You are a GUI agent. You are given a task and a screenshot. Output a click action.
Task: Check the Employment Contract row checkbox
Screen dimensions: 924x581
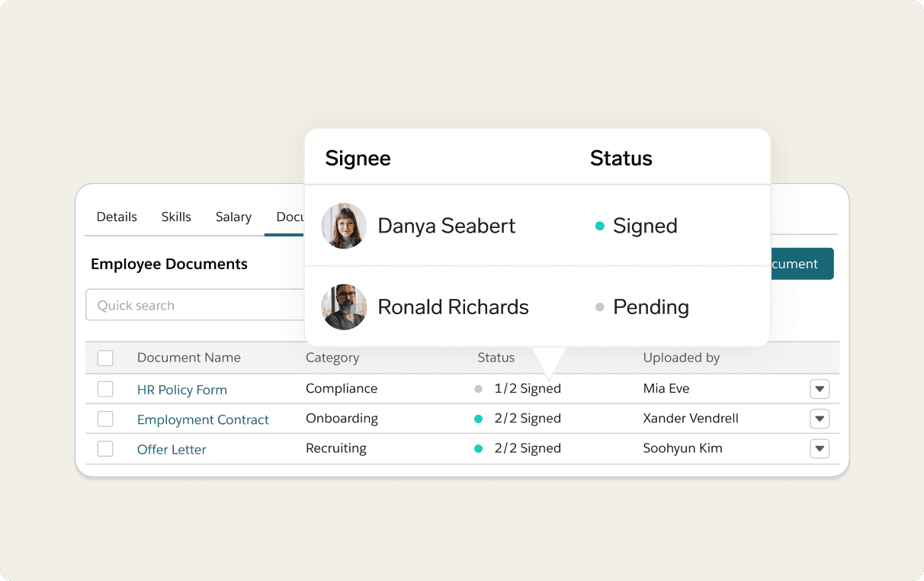tap(105, 419)
